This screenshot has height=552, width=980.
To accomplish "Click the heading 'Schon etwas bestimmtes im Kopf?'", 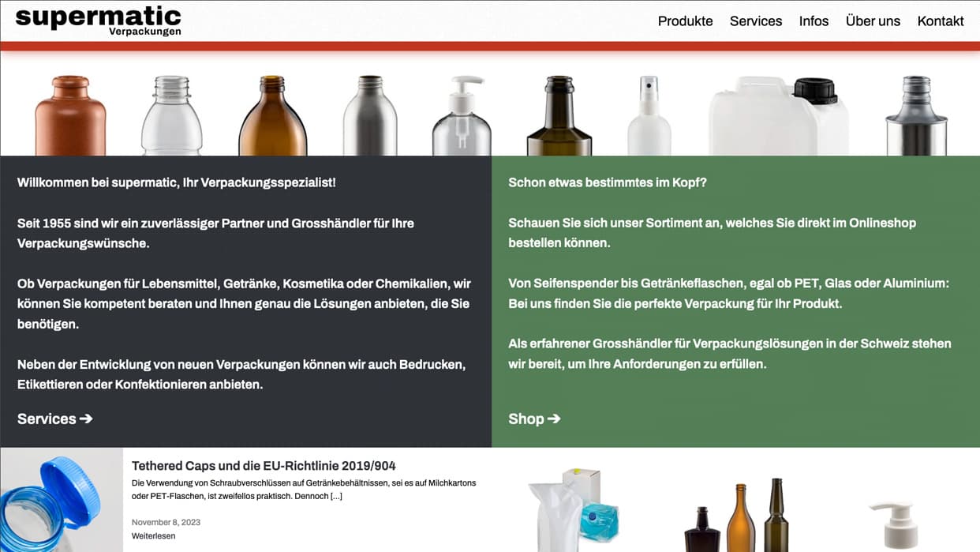I will point(608,182).
